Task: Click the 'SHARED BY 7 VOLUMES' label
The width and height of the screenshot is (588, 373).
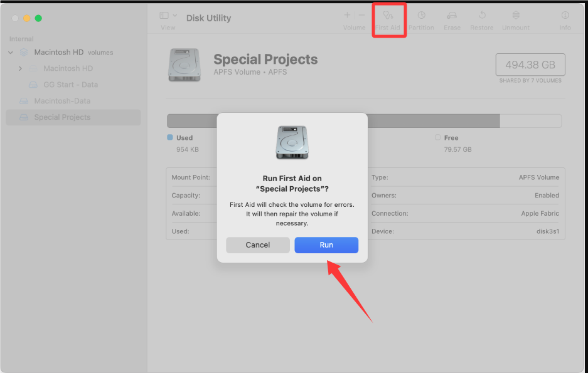Action: pyautogui.click(x=530, y=80)
